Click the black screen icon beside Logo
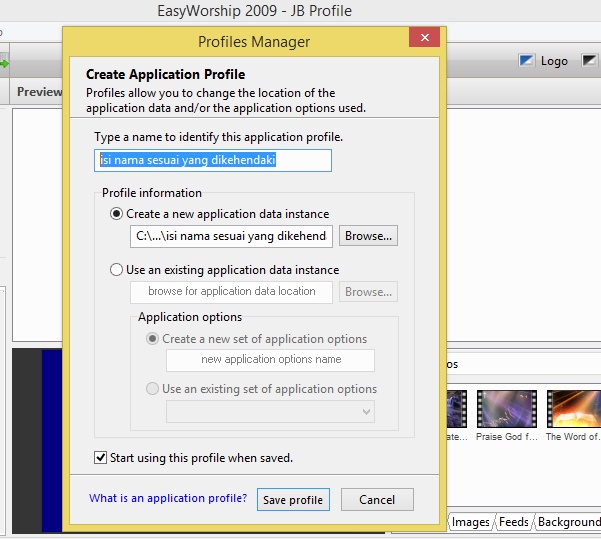601x539 pixels. pyautogui.click(x=590, y=61)
